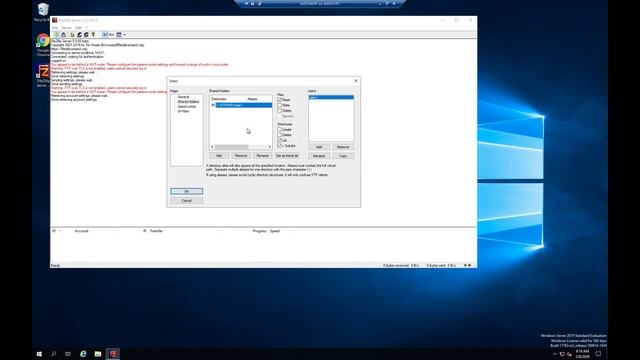Click the taskbar search magnifier icon
This screenshot has width=640, height=360.
53,354
